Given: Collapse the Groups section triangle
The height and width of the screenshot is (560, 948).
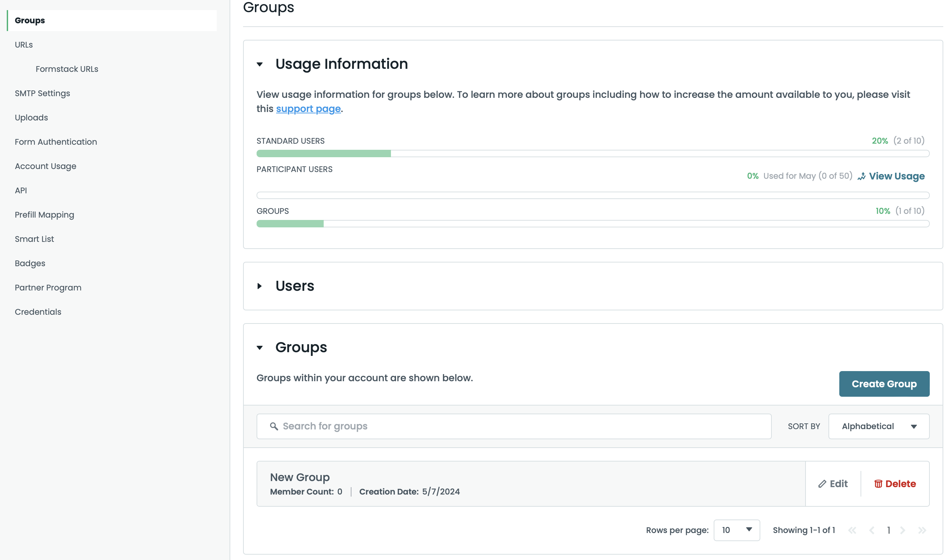Looking at the screenshot, I should (260, 347).
